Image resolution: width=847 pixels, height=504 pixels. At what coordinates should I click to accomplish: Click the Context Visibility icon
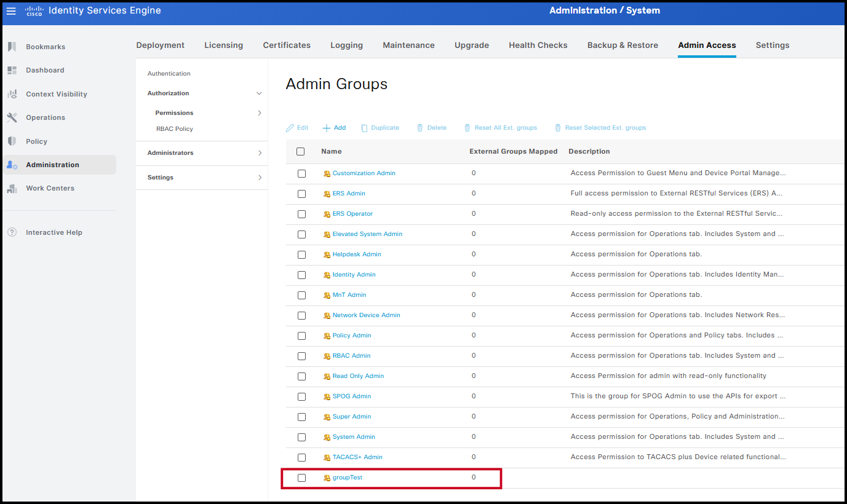pyautogui.click(x=12, y=94)
